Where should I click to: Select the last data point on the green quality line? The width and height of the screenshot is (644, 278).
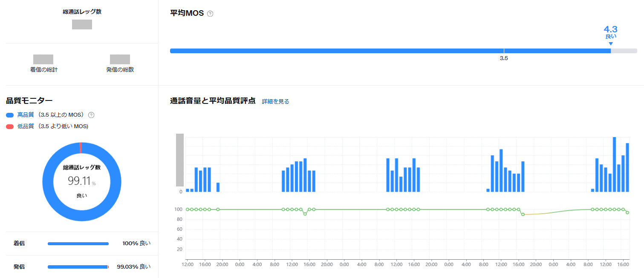pyautogui.click(x=627, y=212)
